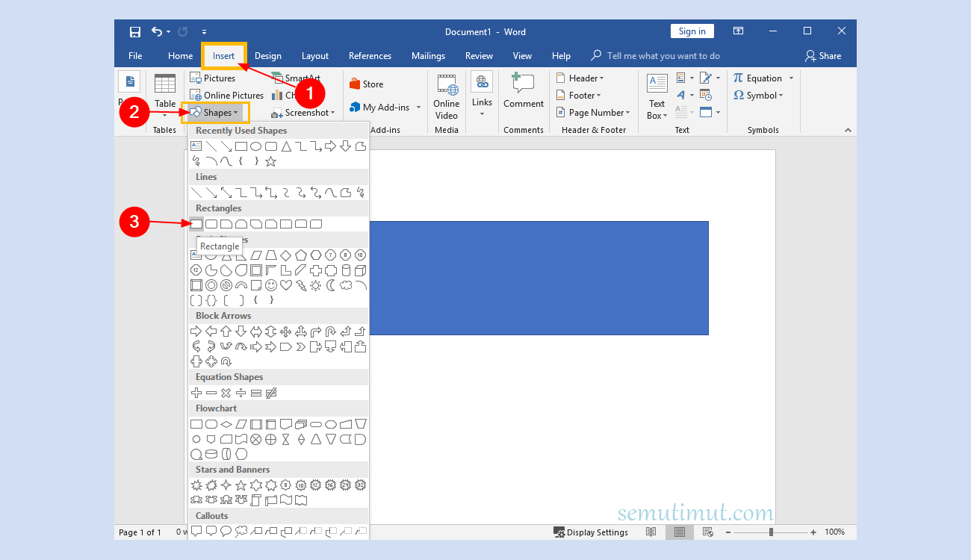971x560 pixels.
Task: Choose the Moon shape in Basic Shapes
Action: click(331, 285)
